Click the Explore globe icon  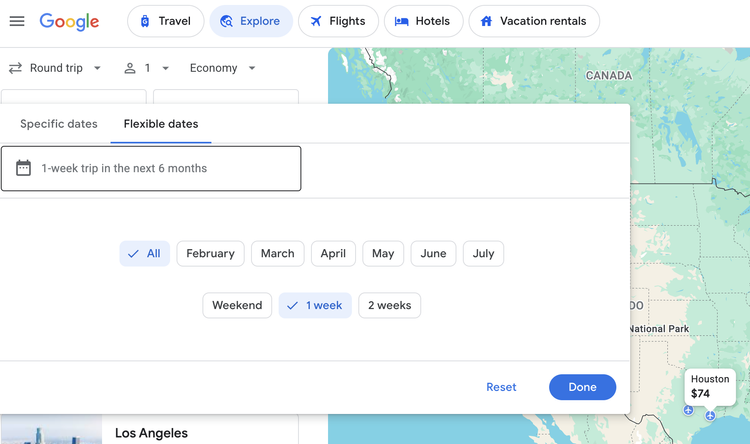tap(226, 21)
